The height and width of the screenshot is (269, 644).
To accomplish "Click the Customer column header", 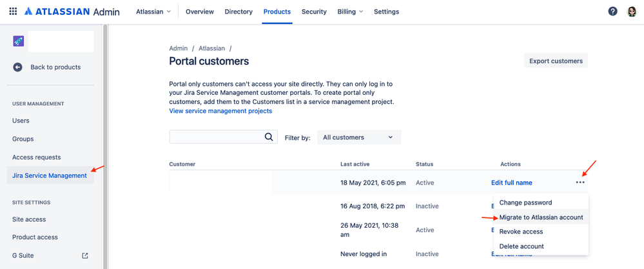I will [182, 164].
